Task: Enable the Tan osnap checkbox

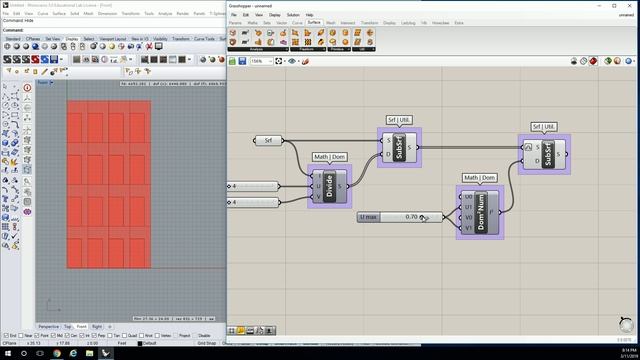Action: click(110, 336)
